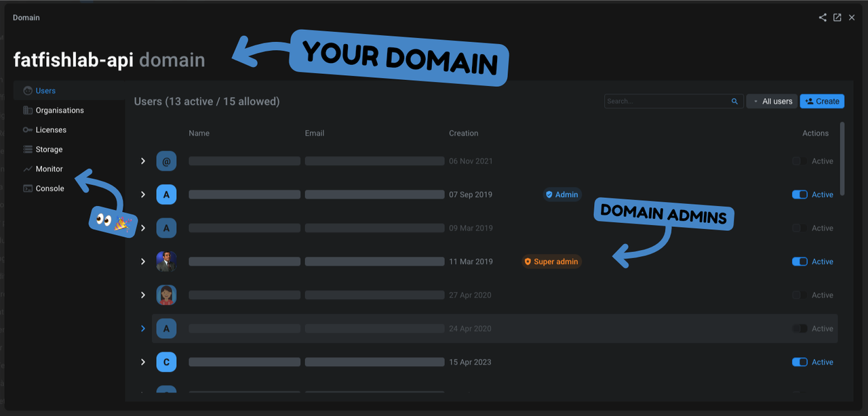This screenshot has width=868, height=416.
Task: Collapse the highlighted 24 Apr 2020 user row
Action: click(x=142, y=328)
